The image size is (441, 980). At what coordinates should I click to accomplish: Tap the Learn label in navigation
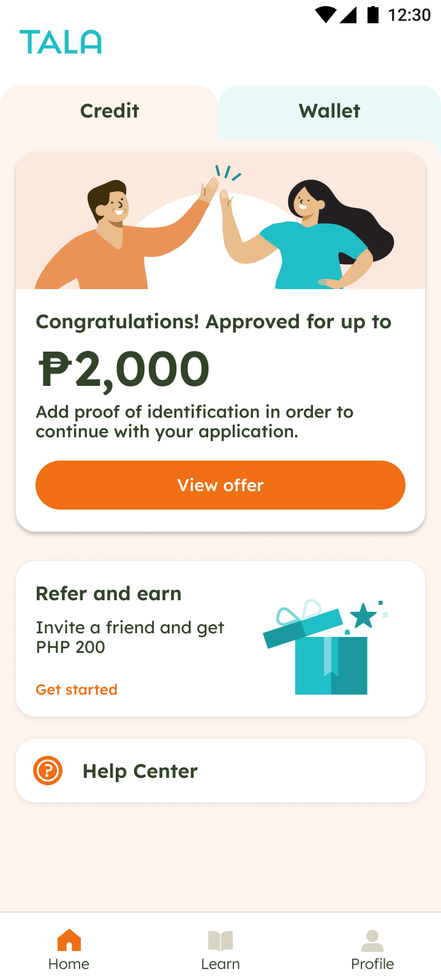click(221, 964)
